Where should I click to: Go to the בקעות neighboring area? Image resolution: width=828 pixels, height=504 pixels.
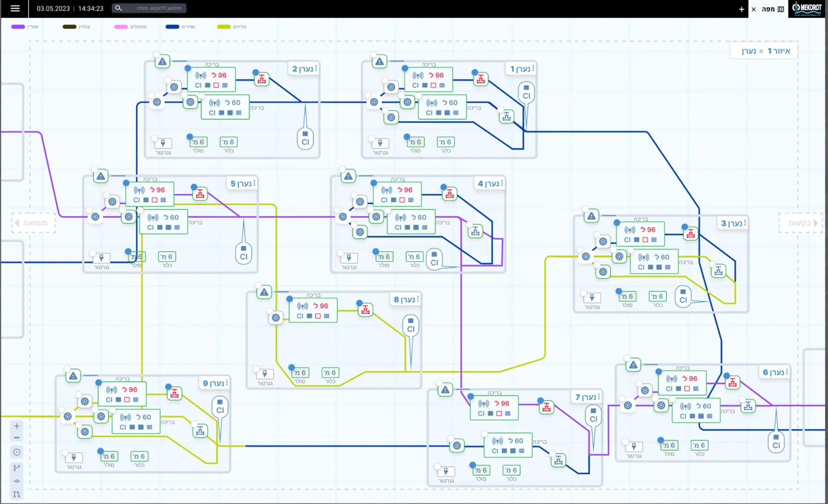801,223
